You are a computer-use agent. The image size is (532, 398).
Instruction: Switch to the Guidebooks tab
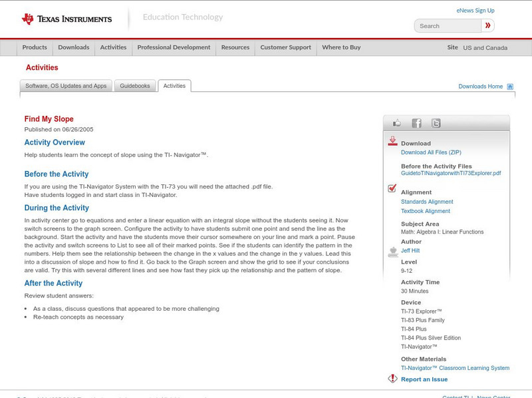(134, 85)
